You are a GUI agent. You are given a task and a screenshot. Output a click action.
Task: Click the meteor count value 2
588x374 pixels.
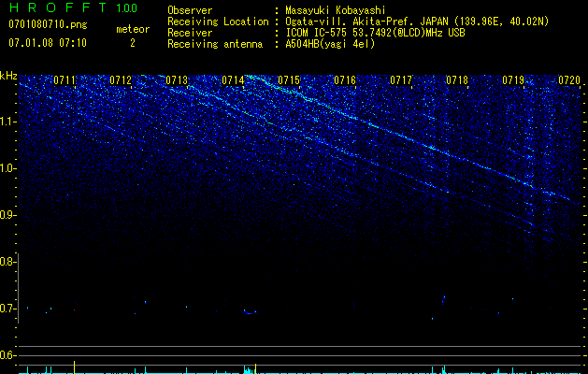133,43
